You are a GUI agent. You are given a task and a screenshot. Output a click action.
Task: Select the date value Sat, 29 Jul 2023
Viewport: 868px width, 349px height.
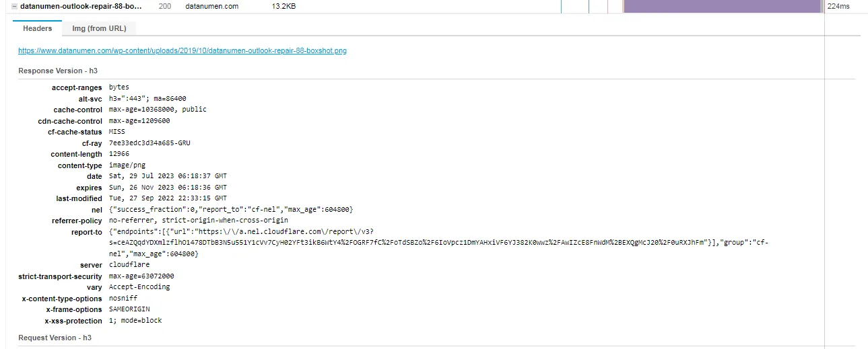click(168, 176)
